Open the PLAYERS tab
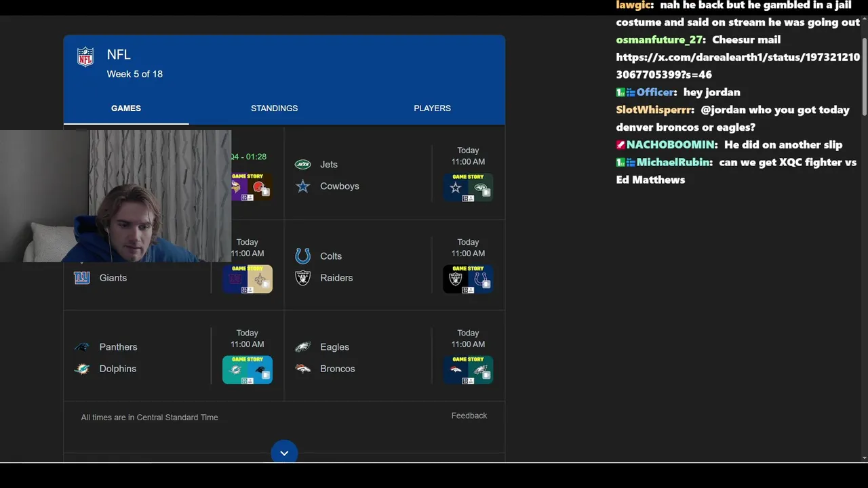868x488 pixels. pyautogui.click(x=432, y=108)
